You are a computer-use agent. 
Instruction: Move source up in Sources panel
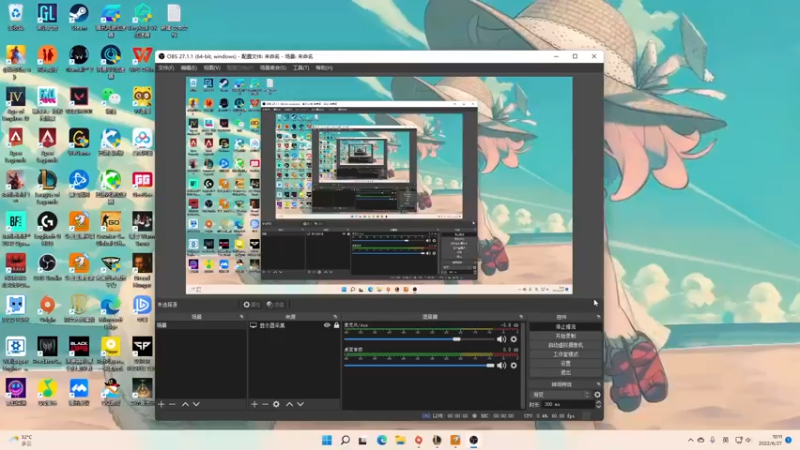[x=289, y=404]
